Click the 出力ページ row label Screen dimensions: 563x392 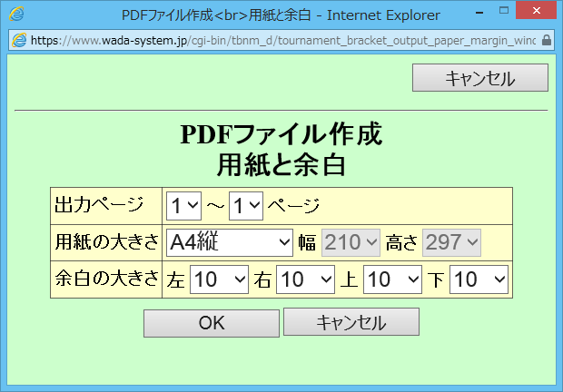coord(99,205)
